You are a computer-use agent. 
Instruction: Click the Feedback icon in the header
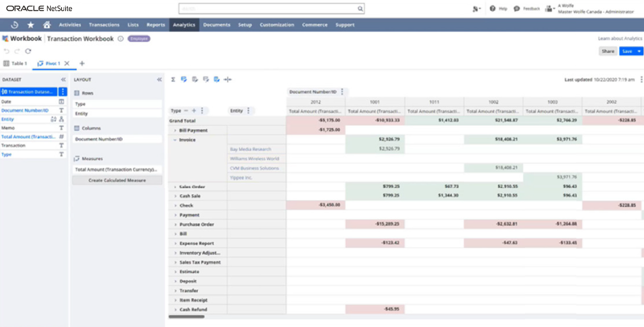pyautogui.click(x=517, y=8)
